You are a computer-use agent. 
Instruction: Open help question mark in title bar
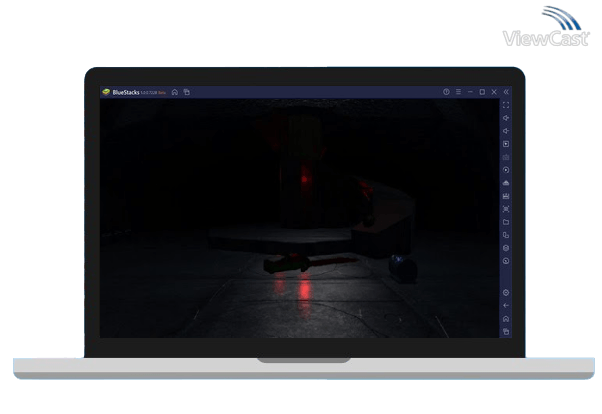[x=446, y=92]
